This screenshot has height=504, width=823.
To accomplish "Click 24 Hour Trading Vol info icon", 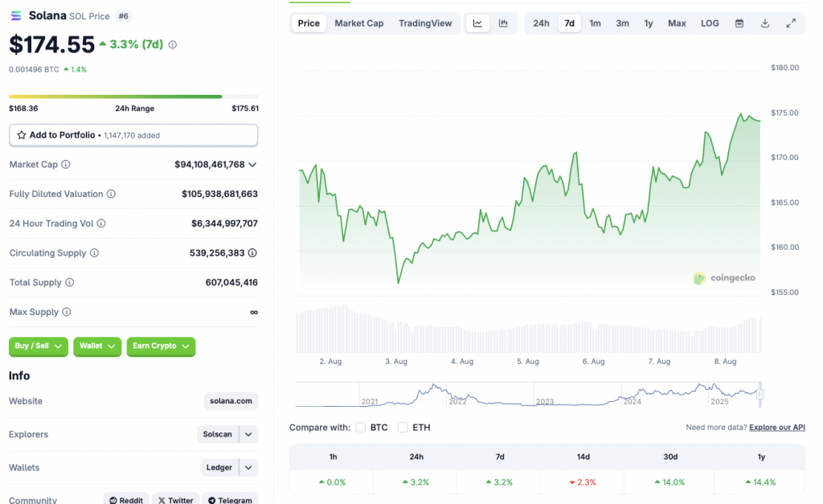I will coord(101,223).
